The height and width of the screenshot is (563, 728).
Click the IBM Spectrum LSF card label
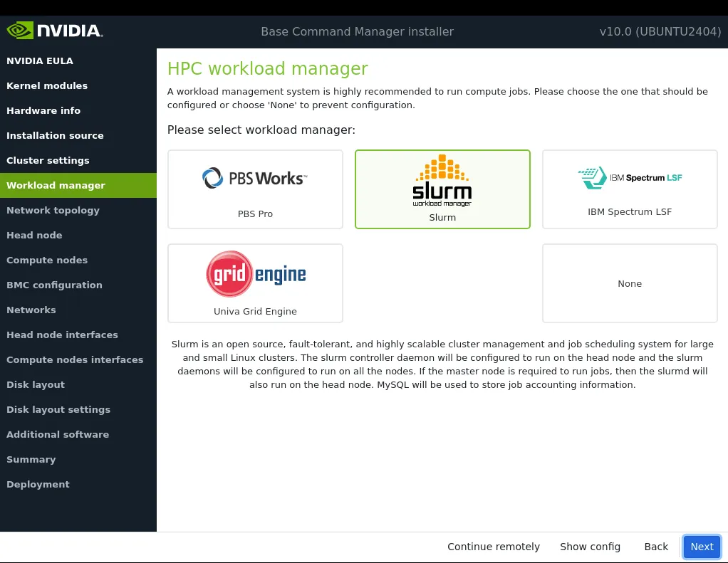click(x=630, y=212)
